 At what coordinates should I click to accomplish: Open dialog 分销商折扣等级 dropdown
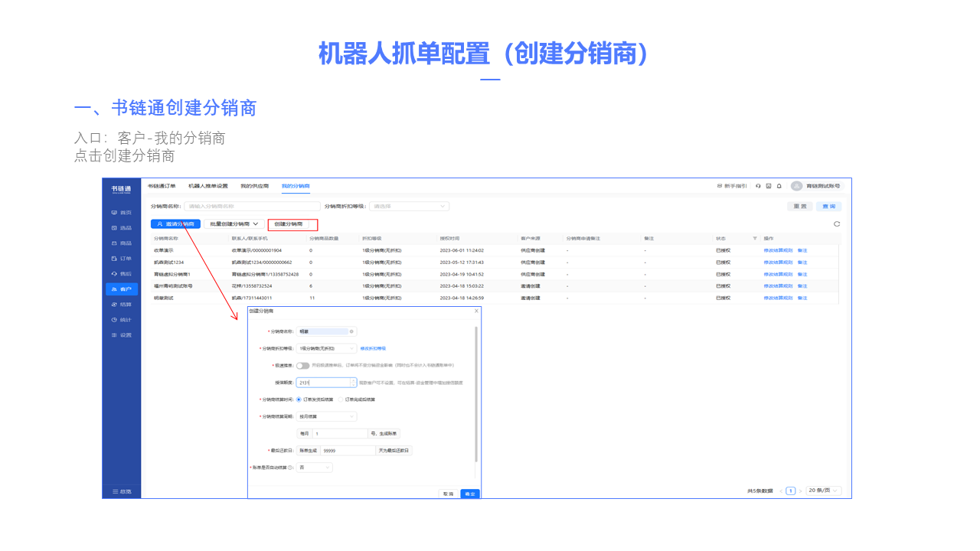click(x=327, y=348)
